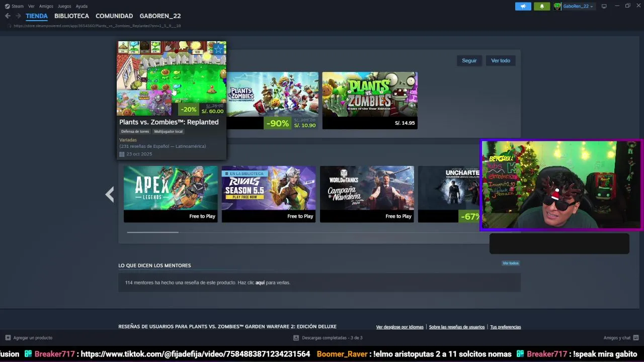Click the store URL address bar
This screenshot has width=644, height=362.
97,26
